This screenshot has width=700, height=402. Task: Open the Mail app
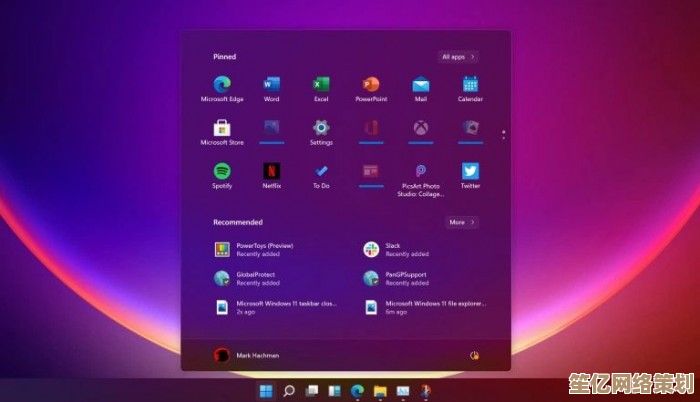click(x=421, y=89)
